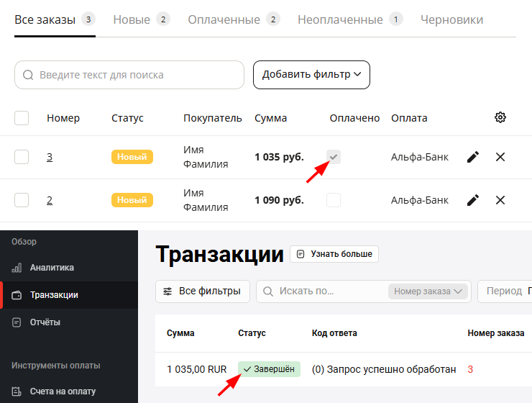The image size is (532, 403).
Task: Click Альфа-Банк in order 3 row
Action: pos(419,157)
